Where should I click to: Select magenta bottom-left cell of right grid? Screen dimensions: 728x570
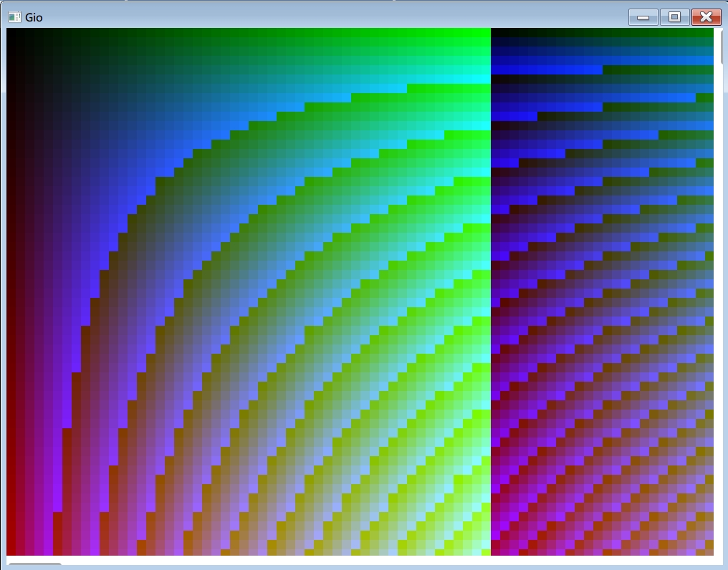pyautogui.click(x=496, y=551)
